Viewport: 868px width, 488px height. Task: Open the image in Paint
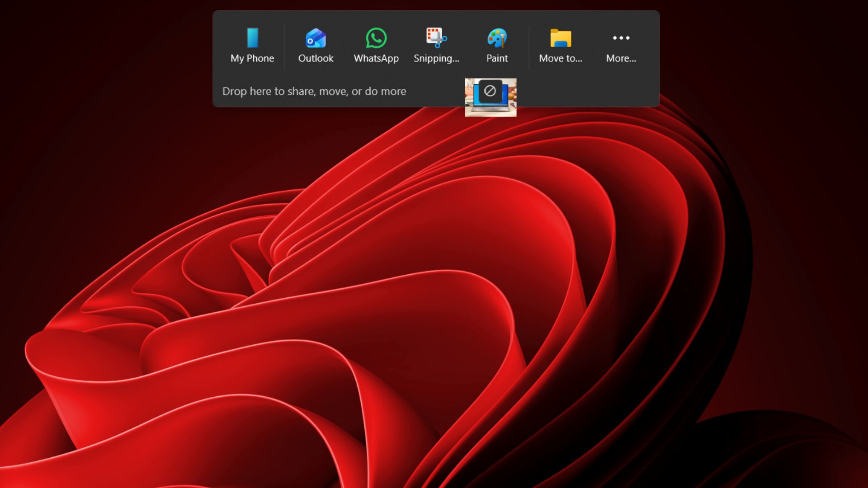(497, 46)
